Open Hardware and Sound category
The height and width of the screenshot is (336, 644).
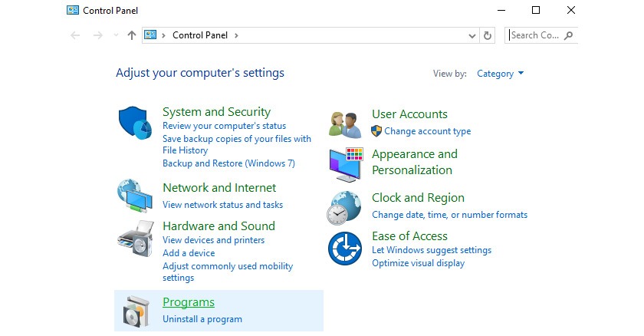pyautogui.click(x=219, y=226)
